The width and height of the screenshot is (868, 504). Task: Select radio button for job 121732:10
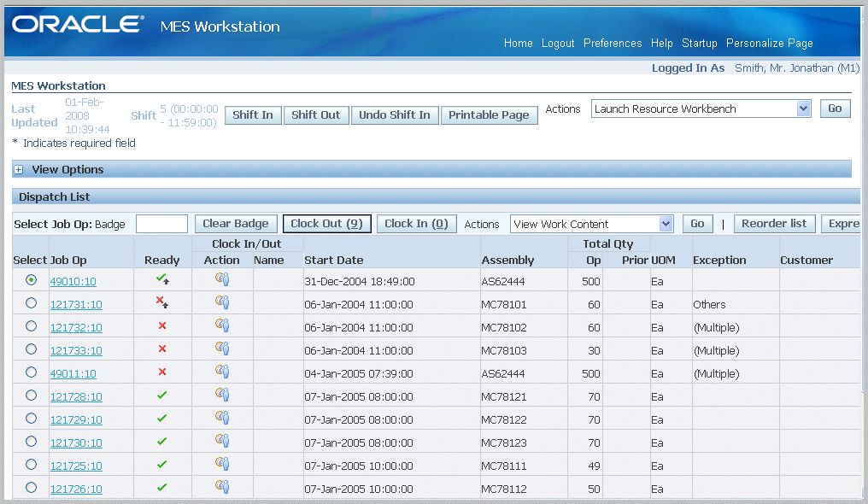pyautogui.click(x=31, y=325)
